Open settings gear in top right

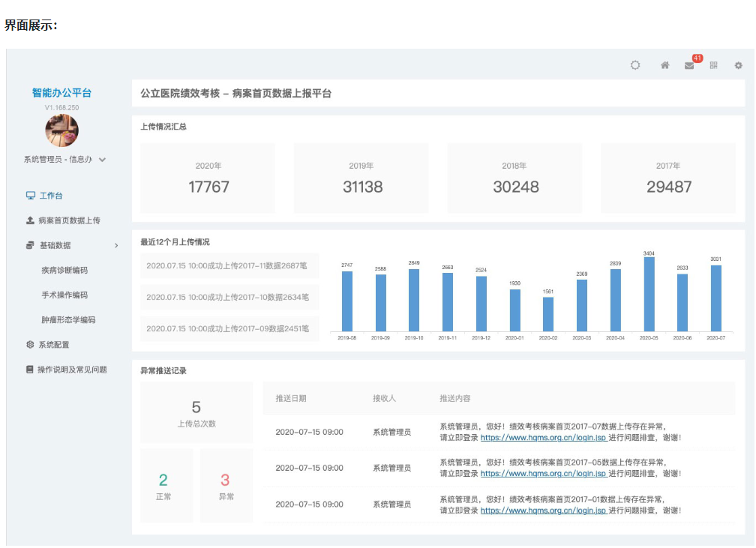tap(738, 65)
